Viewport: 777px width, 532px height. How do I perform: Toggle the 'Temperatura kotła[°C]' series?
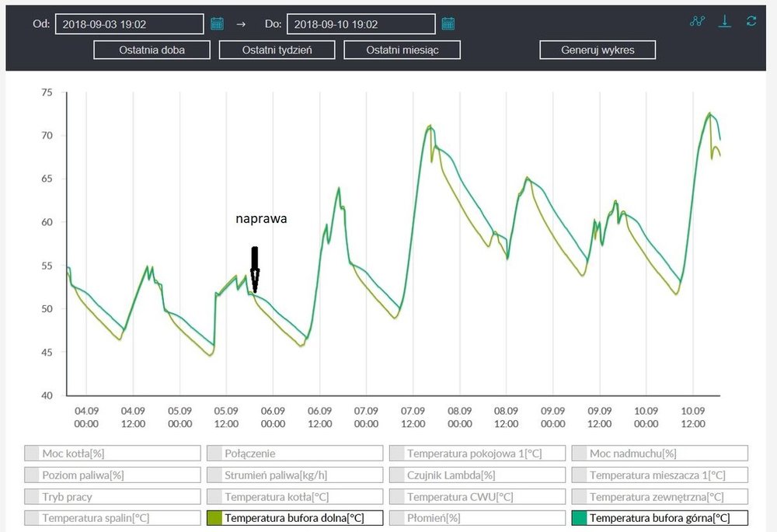295,497
